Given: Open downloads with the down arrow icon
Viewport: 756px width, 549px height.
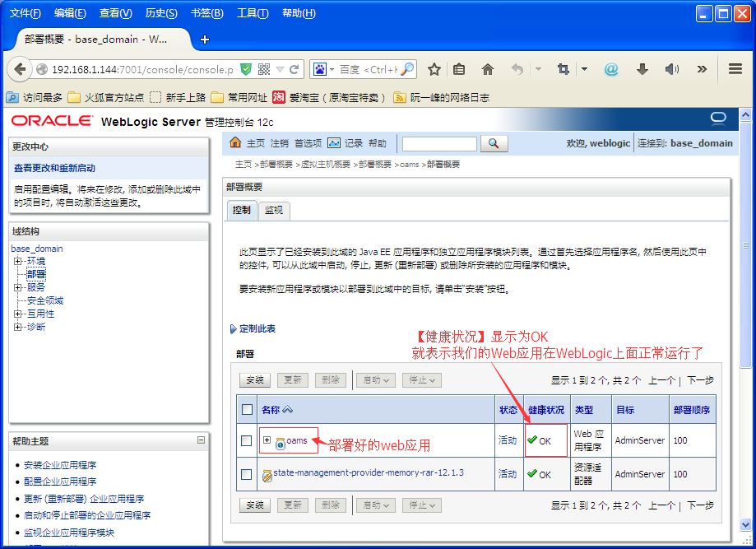Looking at the screenshot, I should [x=642, y=69].
